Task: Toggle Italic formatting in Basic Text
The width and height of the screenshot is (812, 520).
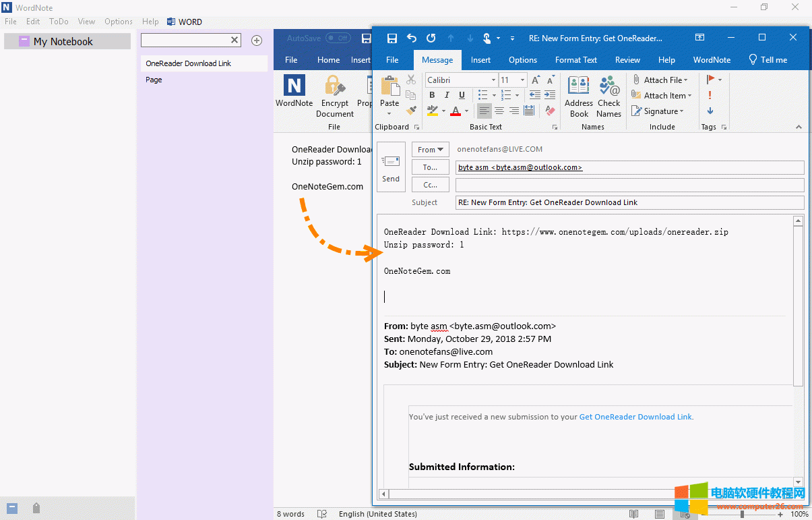Action: point(447,95)
